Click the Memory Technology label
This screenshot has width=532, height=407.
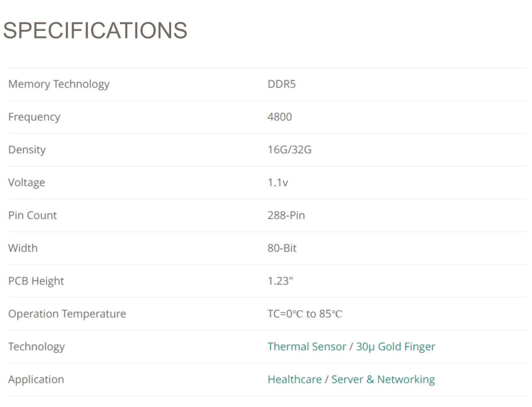click(59, 84)
